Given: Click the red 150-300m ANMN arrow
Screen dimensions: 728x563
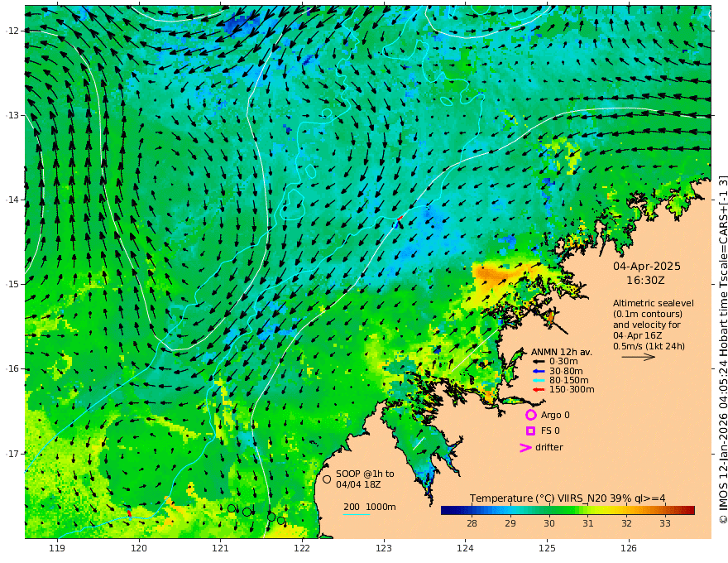Looking at the screenshot, I should (x=539, y=389).
